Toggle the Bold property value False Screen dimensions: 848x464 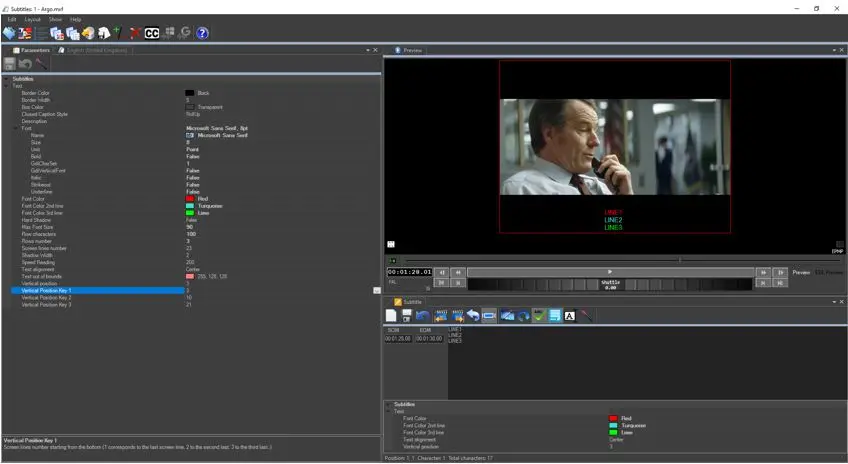(x=191, y=156)
